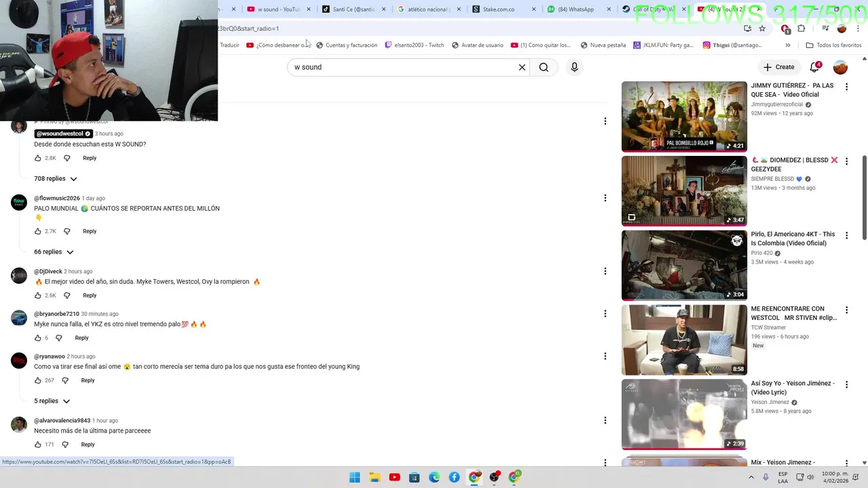Open Microsoft Store from the taskbar
The height and width of the screenshot is (488, 868).
pos(414,477)
